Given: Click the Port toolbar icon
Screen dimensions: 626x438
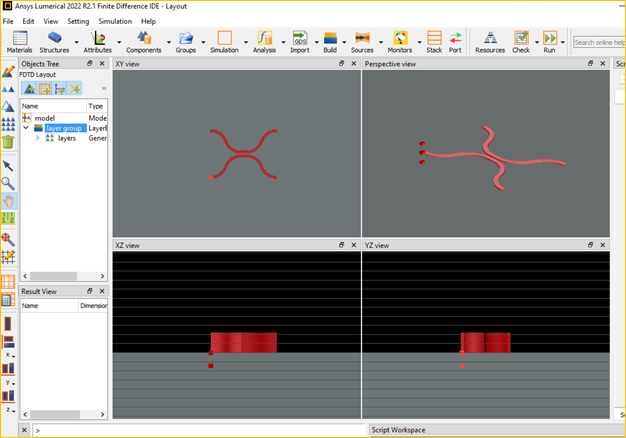Looking at the screenshot, I should point(455,42).
